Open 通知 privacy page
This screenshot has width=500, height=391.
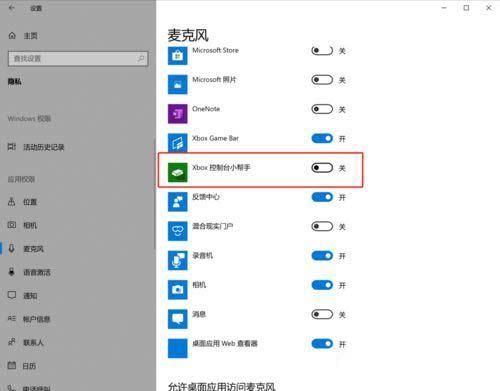pyautogui.click(x=30, y=295)
